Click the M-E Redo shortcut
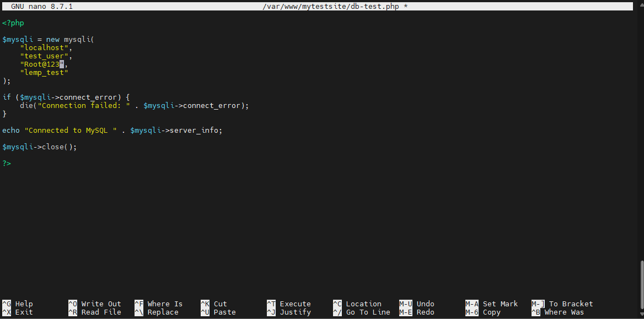Image resolution: width=644 pixels, height=319 pixels. [x=417, y=312]
